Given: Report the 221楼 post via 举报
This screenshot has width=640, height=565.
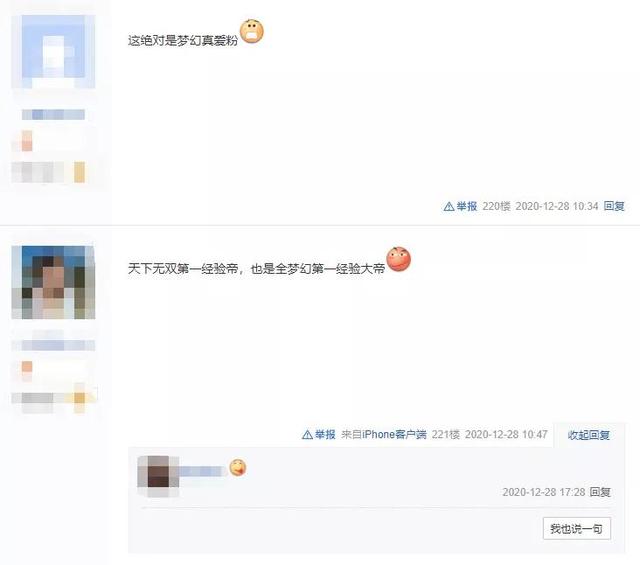Looking at the screenshot, I should [325, 435].
